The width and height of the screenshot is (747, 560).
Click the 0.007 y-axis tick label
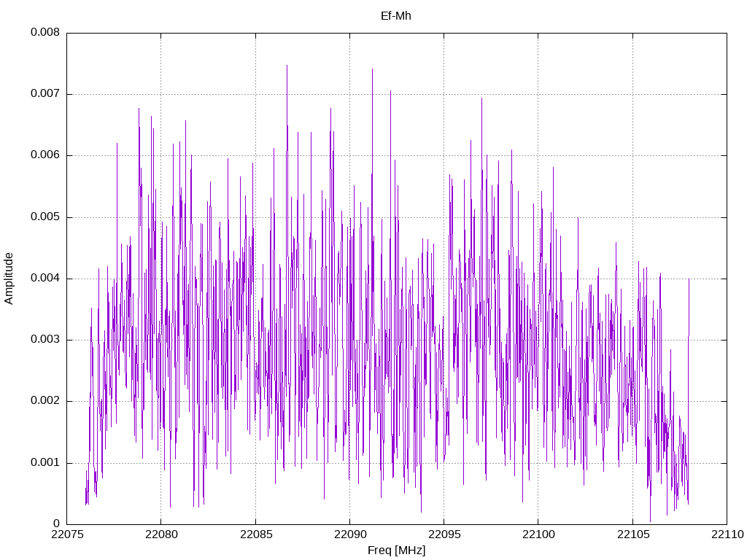click(45, 94)
